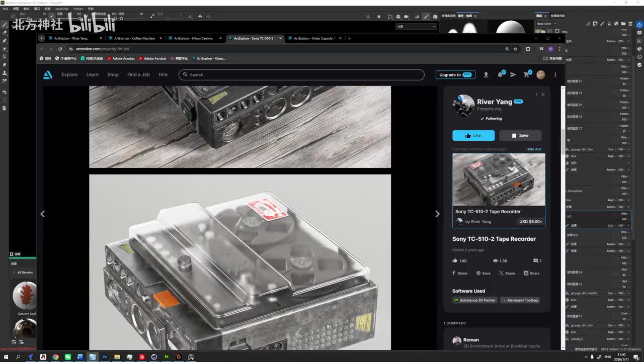Click the Upgrade to PRO button
Viewport: 644px width, 362px height.
tap(455, 74)
